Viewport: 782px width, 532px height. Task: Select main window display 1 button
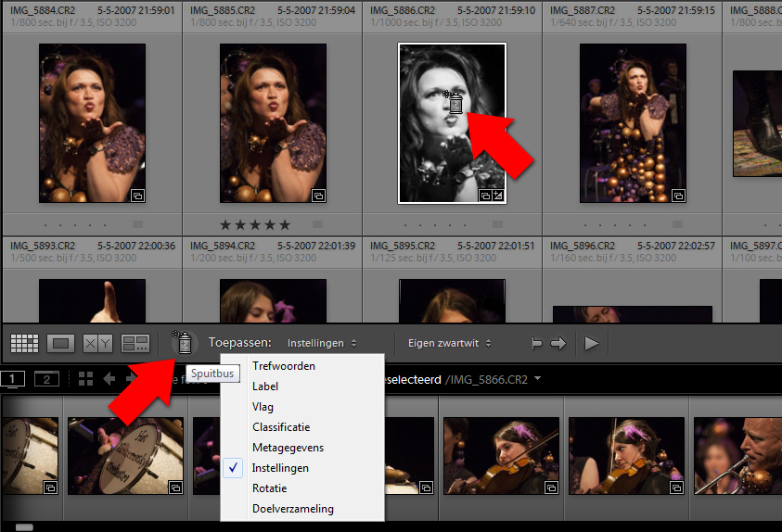13,378
